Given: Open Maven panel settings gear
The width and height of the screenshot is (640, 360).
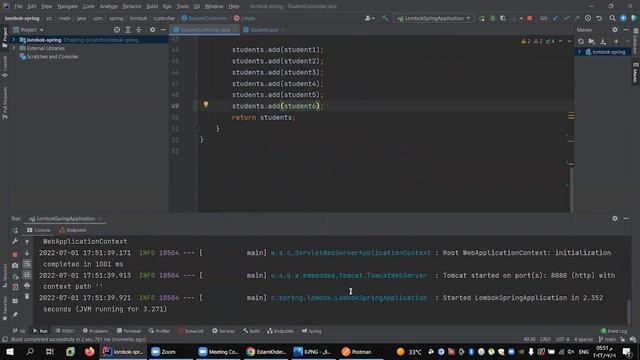Looking at the screenshot, I should 615,30.
